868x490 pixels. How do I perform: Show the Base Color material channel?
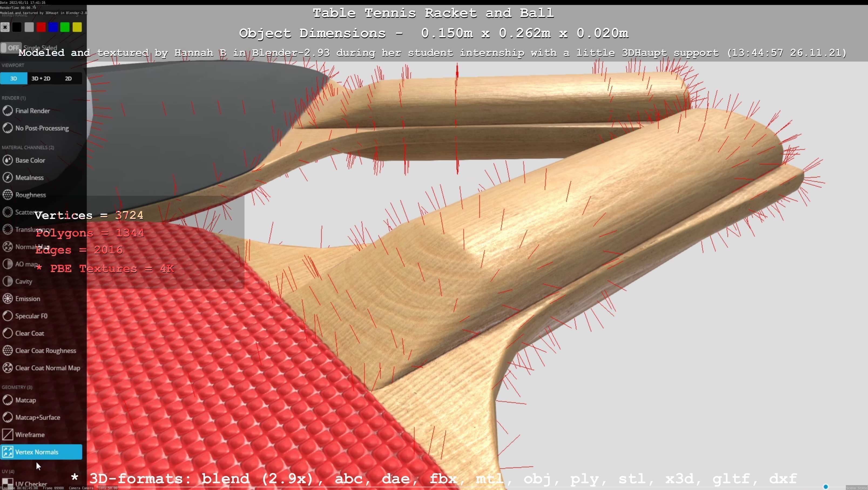coord(24,160)
